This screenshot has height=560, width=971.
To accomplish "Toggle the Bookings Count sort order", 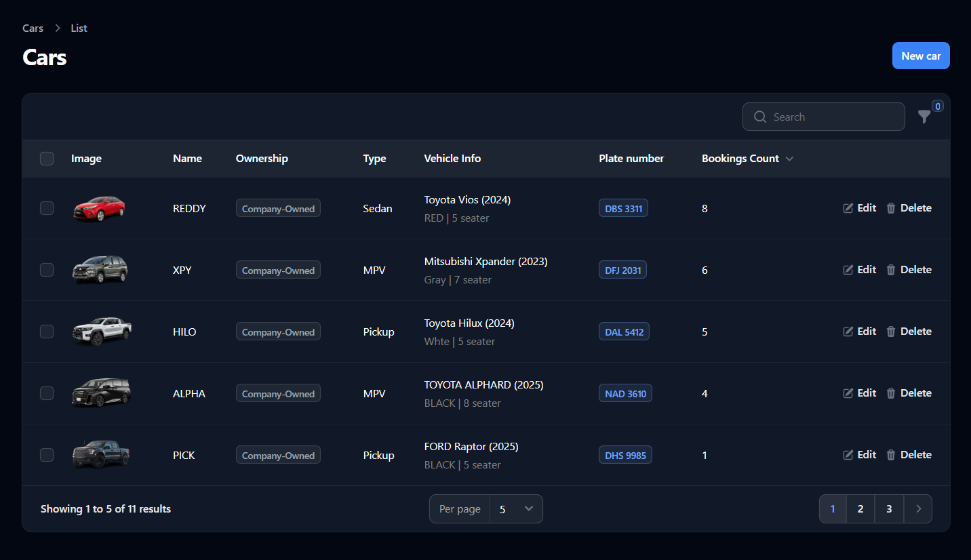I will [789, 158].
